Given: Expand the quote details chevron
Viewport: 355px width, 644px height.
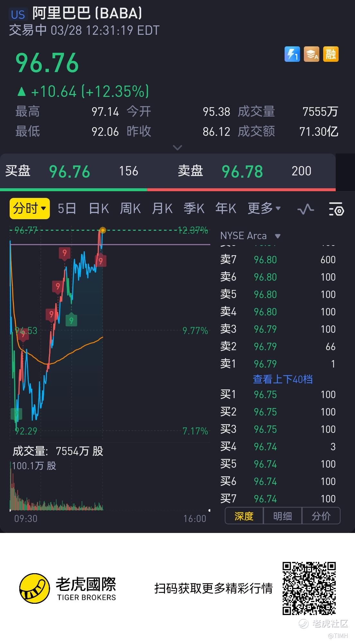Looking at the screenshot, I should [x=177, y=147].
